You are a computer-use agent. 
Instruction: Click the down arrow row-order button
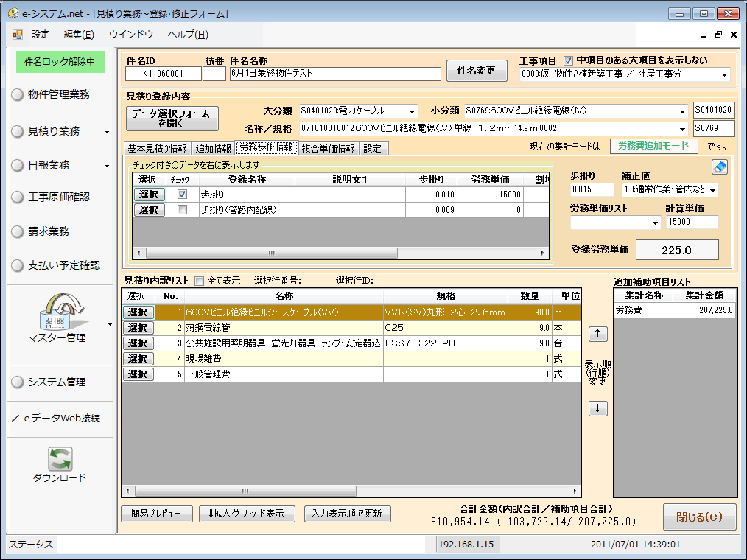(598, 408)
